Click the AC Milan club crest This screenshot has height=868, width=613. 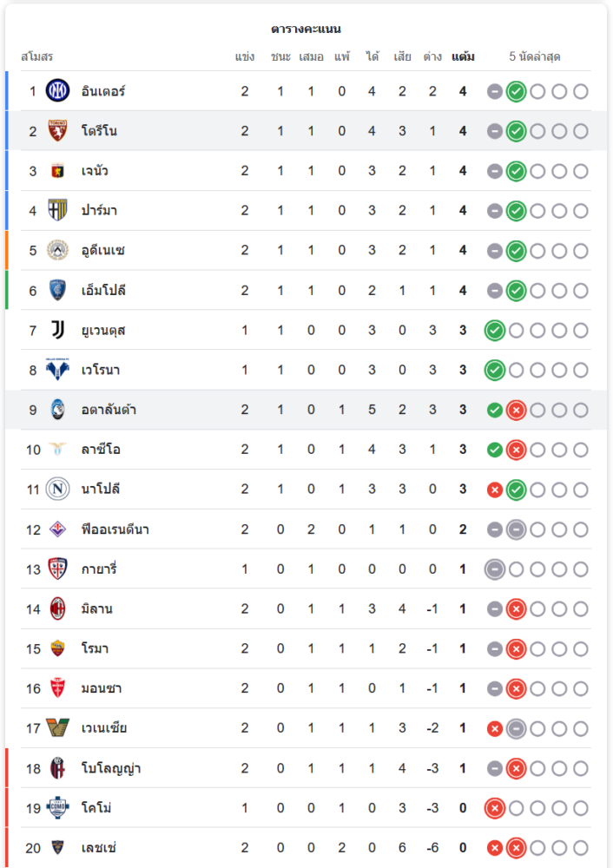(57, 609)
